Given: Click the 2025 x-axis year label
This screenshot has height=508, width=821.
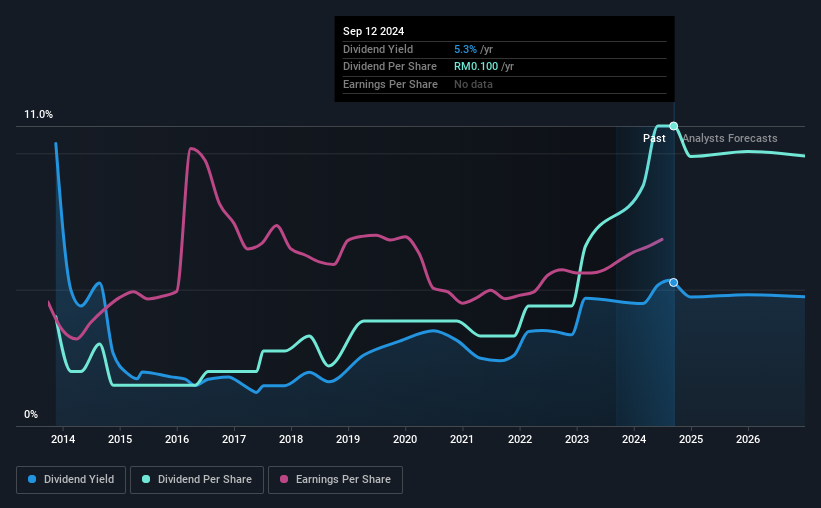Looking at the screenshot, I should (691, 439).
